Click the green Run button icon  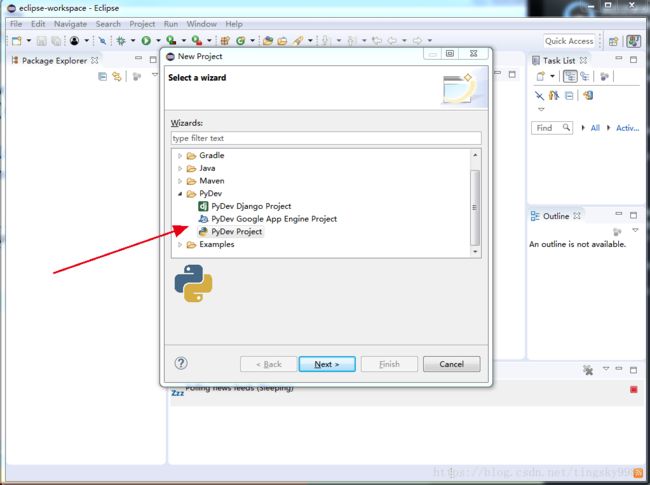coord(146,41)
